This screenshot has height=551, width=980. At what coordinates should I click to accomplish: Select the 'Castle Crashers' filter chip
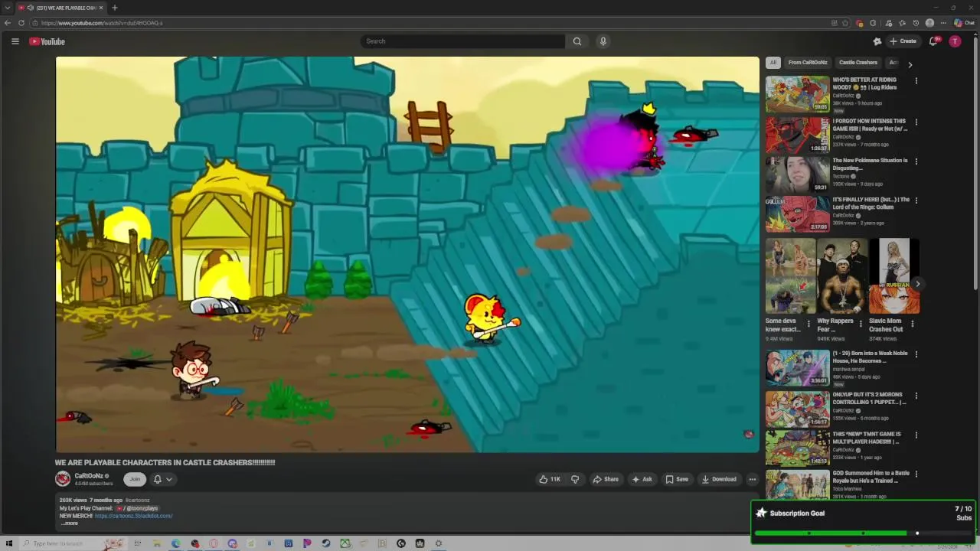[858, 63]
